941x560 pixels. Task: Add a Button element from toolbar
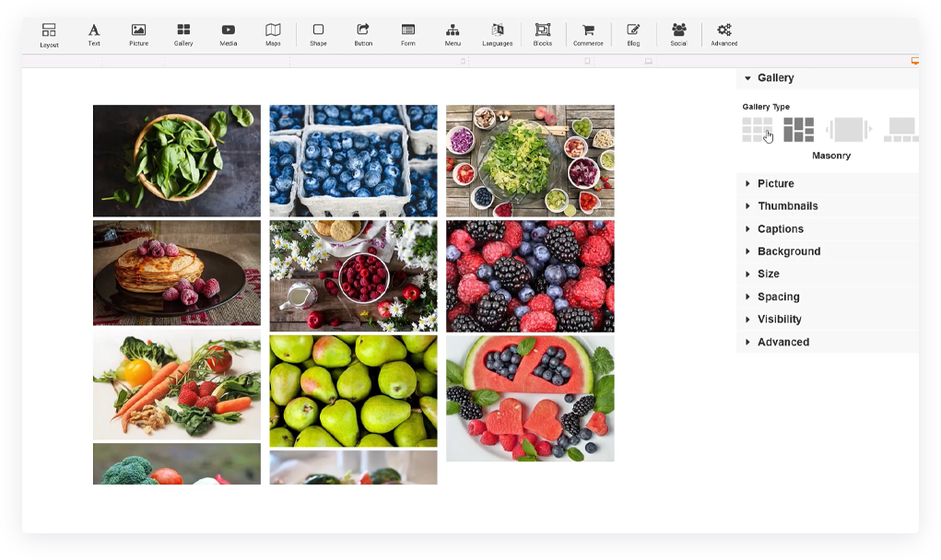363,35
